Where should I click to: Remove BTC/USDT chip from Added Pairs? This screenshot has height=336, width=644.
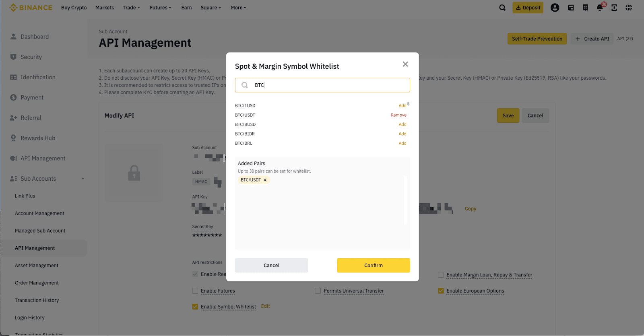(x=265, y=180)
